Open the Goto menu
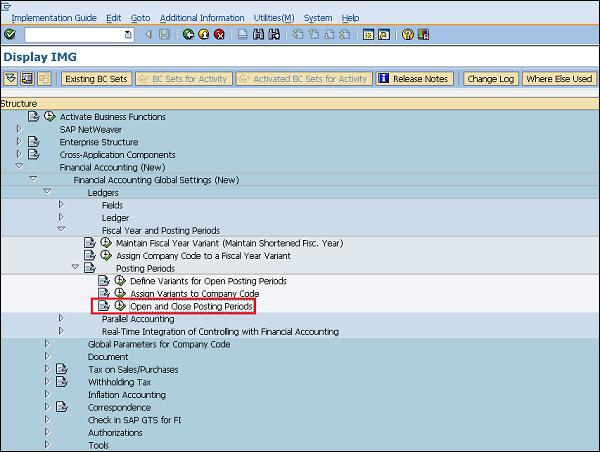The height and width of the screenshot is (452, 600). pyautogui.click(x=140, y=18)
